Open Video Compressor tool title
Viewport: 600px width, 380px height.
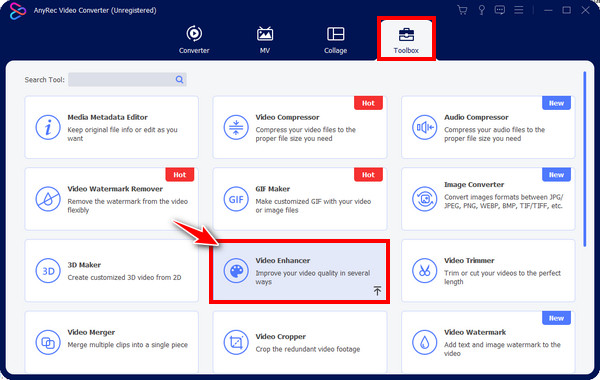tap(287, 117)
